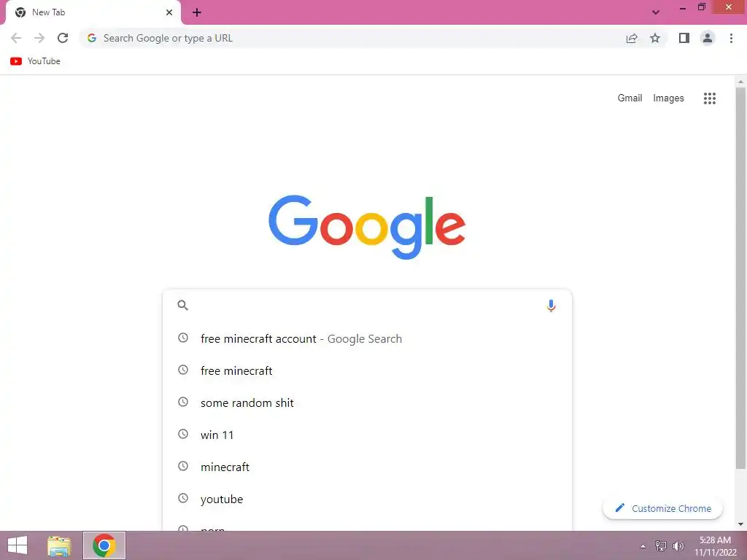Viewport: 747px width, 560px height.
Task: Open File Explorer from the taskbar
Action: click(59, 545)
